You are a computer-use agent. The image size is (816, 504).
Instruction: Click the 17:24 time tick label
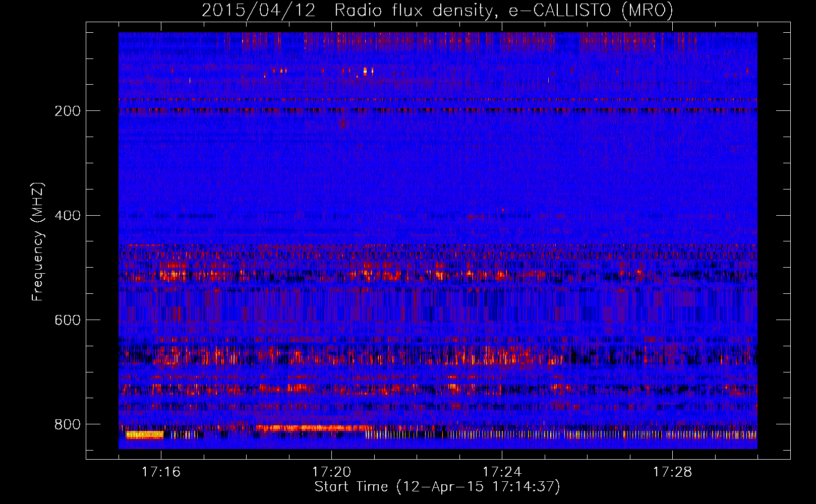[x=502, y=472]
